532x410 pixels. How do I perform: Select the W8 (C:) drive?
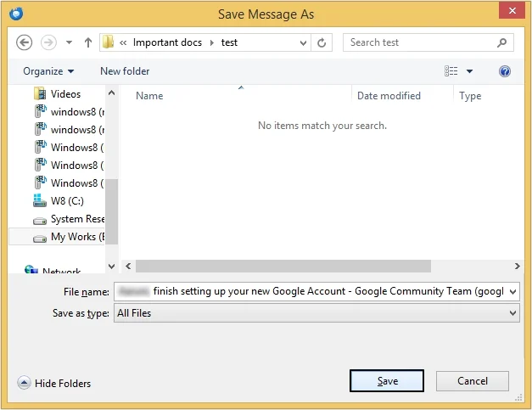coord(67,201)
